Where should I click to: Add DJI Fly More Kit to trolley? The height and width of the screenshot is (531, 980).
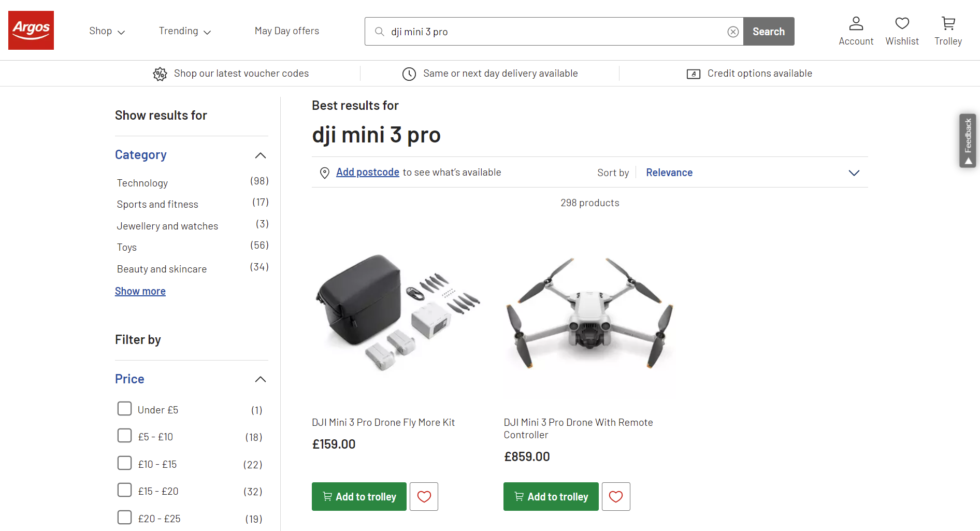359,496
